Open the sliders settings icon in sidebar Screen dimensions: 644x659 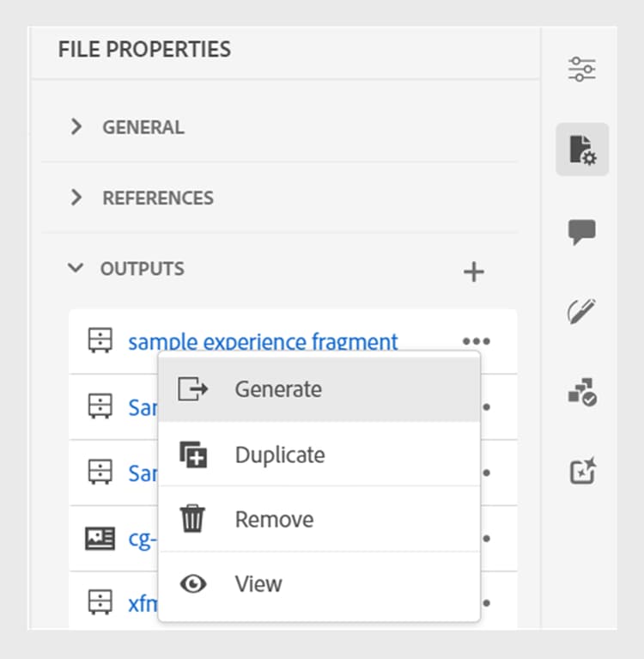pyautogui.click(x=582, y=69)
